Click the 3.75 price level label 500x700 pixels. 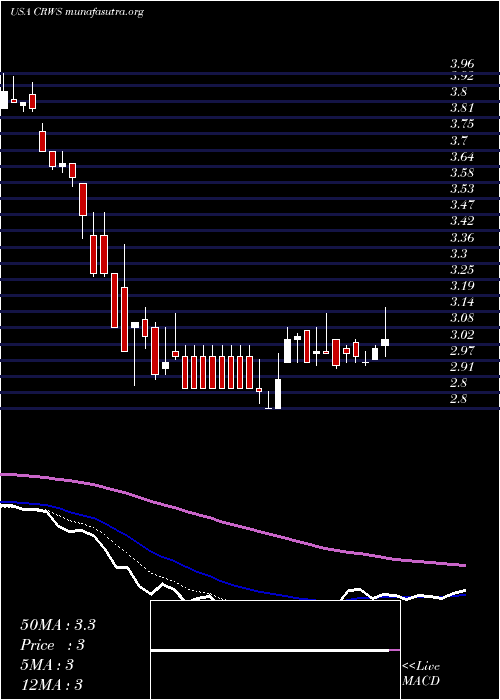tap(462, 124)
